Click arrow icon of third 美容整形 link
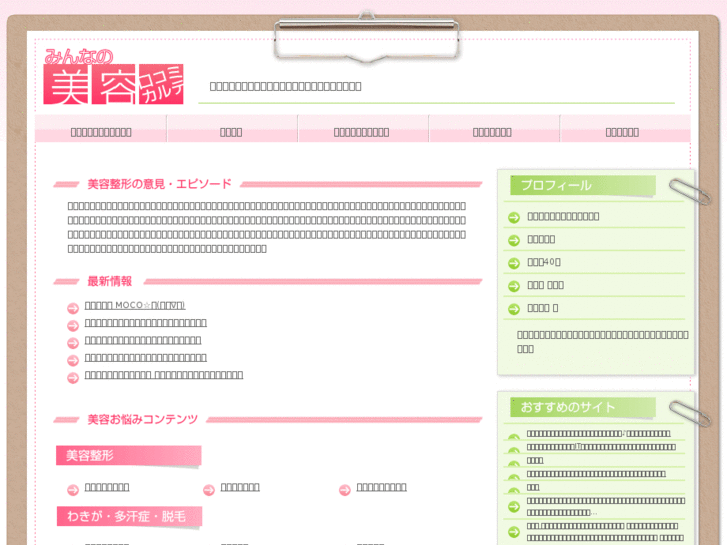Screen dimensions: 727x545 pyautogui.click(x=344, y=490)
